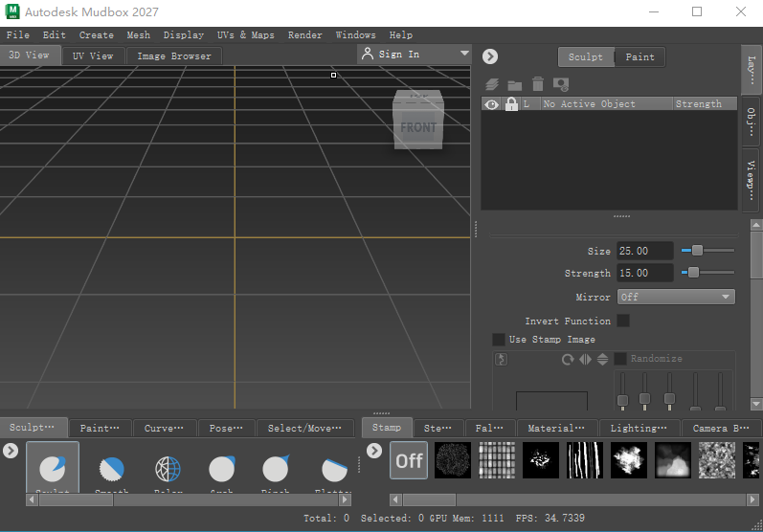Enable the Use Stamp Image checkbox
This screenshot has width=763, height=532.
[x=499, y=340]
